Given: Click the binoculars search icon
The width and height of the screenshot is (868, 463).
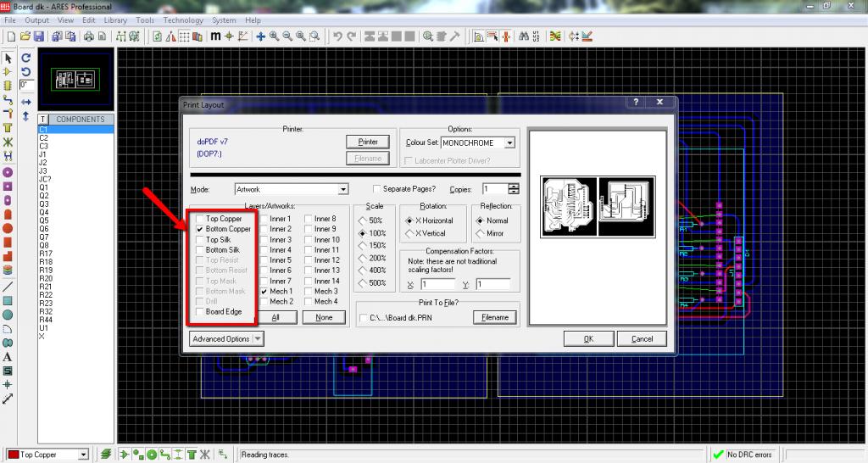Looking at the screenshot, I should pos(523,36).
